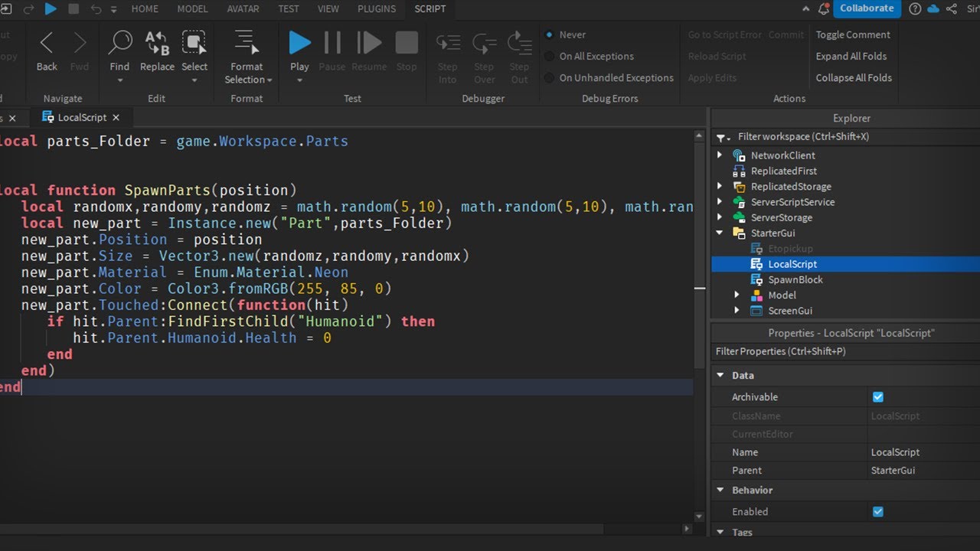Click the ReplicatedFirst service icon
980x551 pixels.
tap(739, 171)
